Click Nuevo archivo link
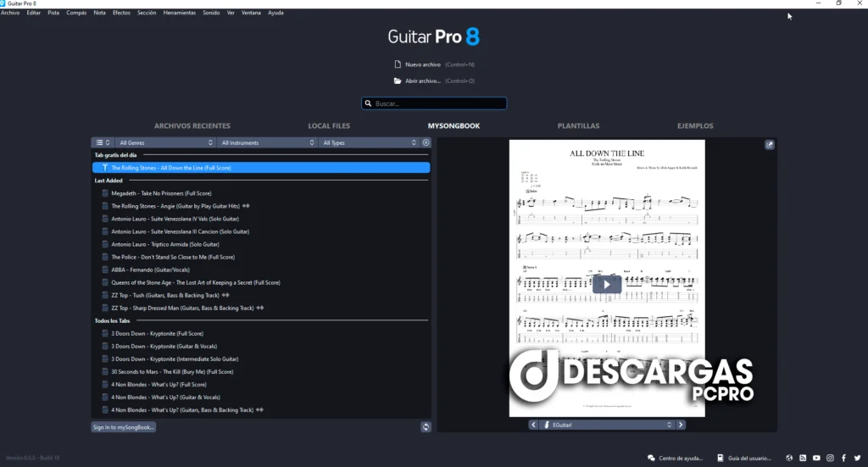 click(422, 64)
